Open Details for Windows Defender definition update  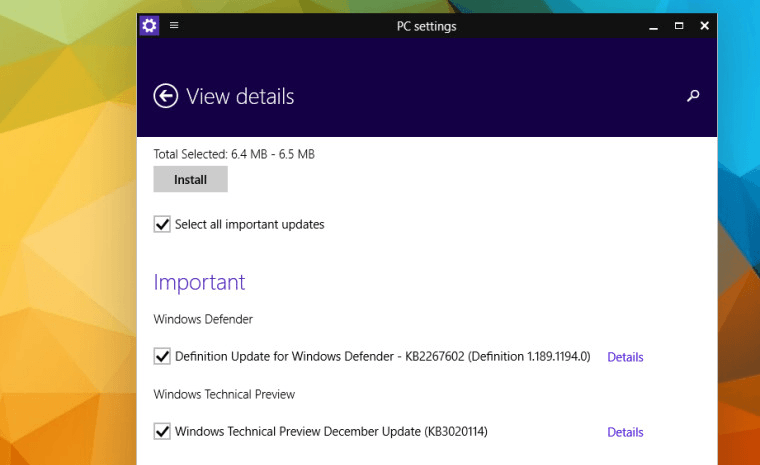click(x=625, y=357)
